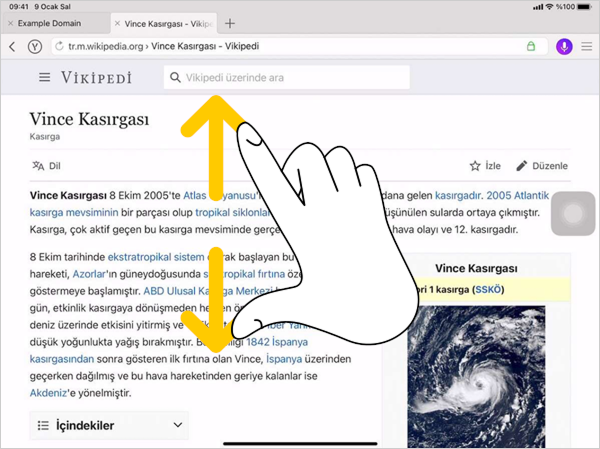Screen dimensions: 600x449
Task: Open a new browser tab
Action: click(x=230, y=23)
